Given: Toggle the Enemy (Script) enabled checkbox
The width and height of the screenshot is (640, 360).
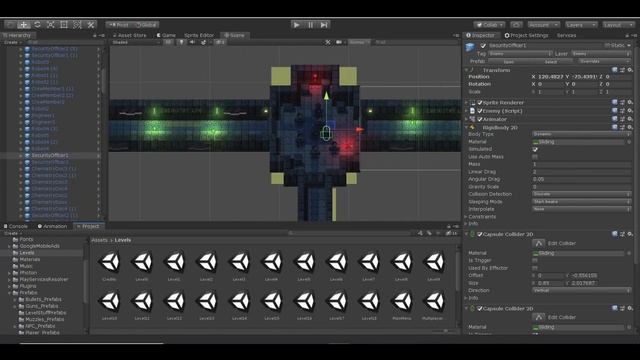Looking at the screenshot, I should (480, 111).
